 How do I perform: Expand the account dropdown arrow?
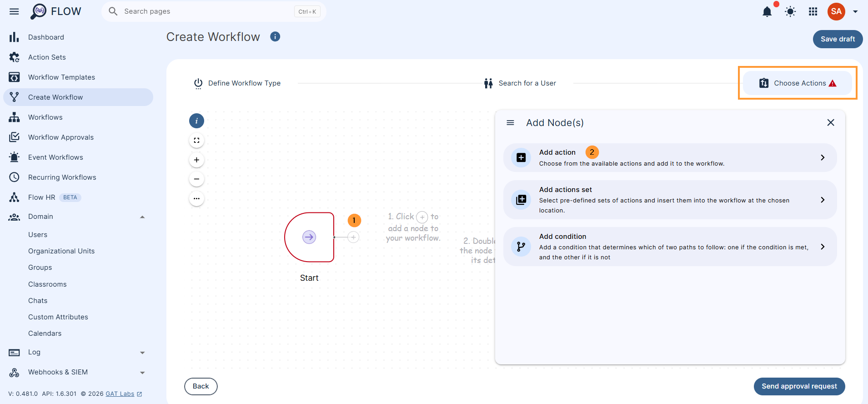[x=855, y=12]
